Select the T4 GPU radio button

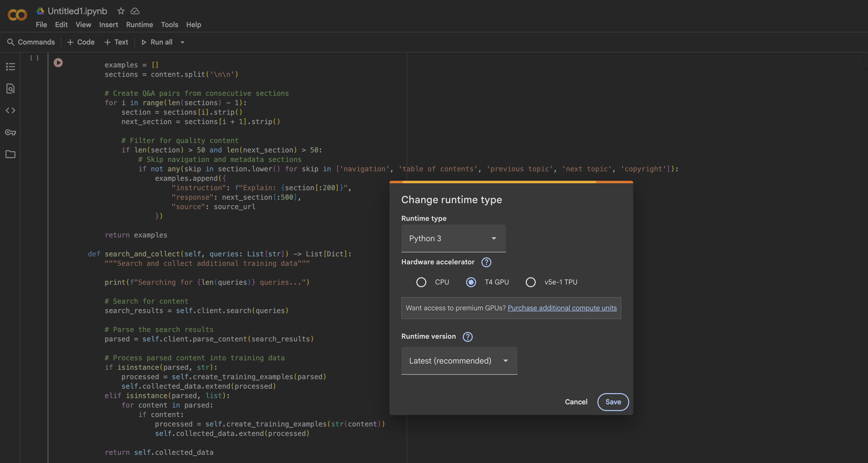click(x=471, y=282)
